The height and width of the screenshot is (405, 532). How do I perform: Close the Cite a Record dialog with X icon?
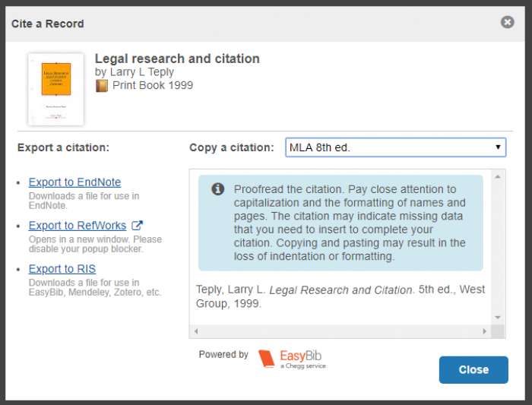coord(508,23)
